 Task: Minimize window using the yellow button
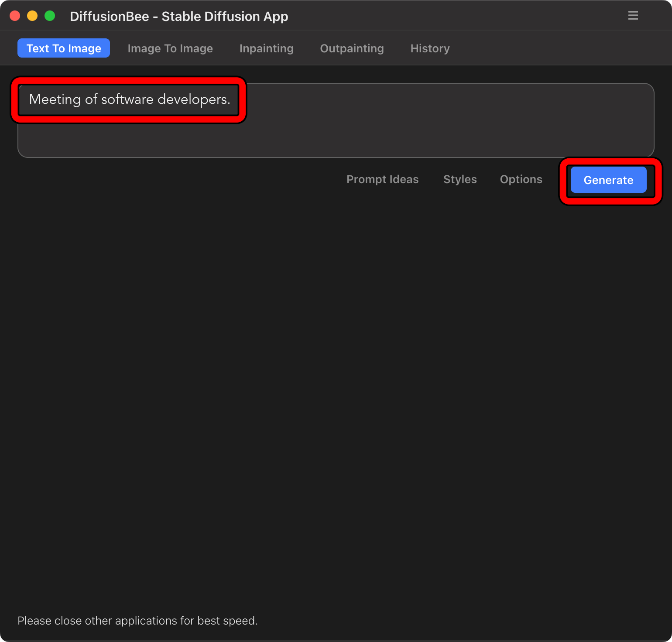[32, 16]
